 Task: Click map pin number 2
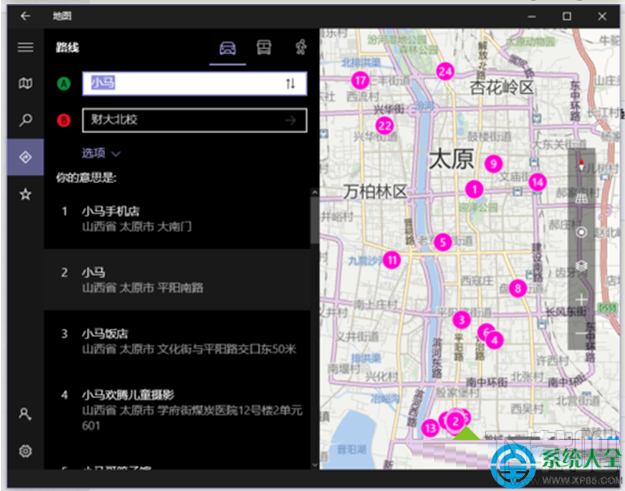pos(455,421)
